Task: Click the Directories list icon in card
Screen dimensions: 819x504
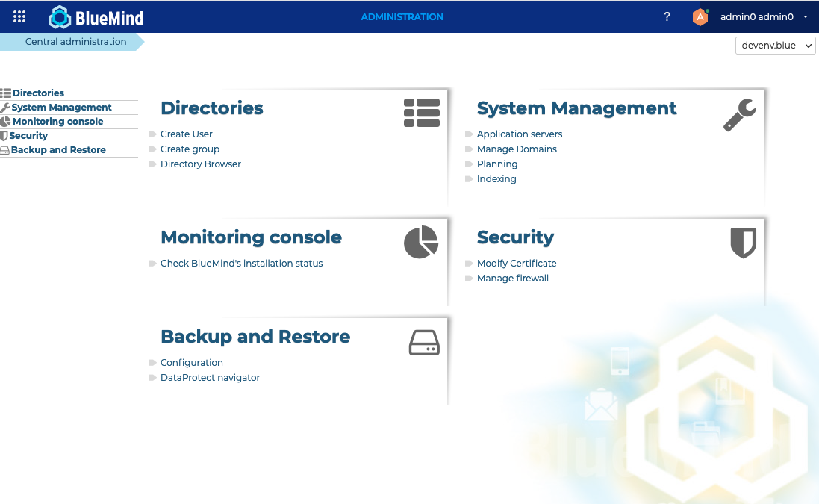Action: point(422,113)
